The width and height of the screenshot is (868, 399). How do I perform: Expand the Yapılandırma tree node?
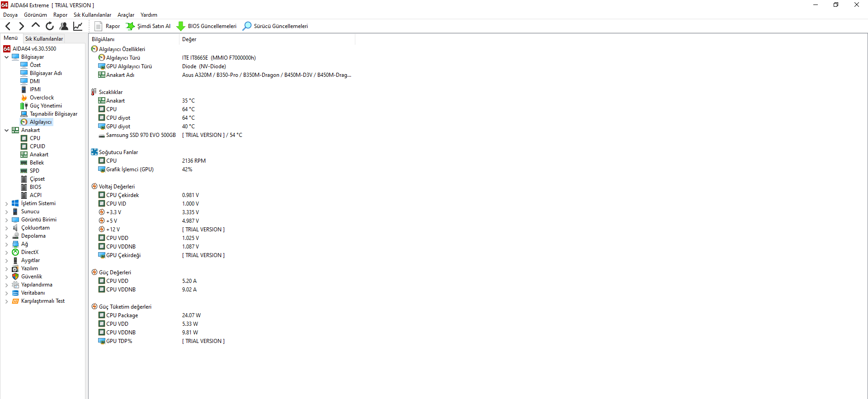click(x=6, y=285)
